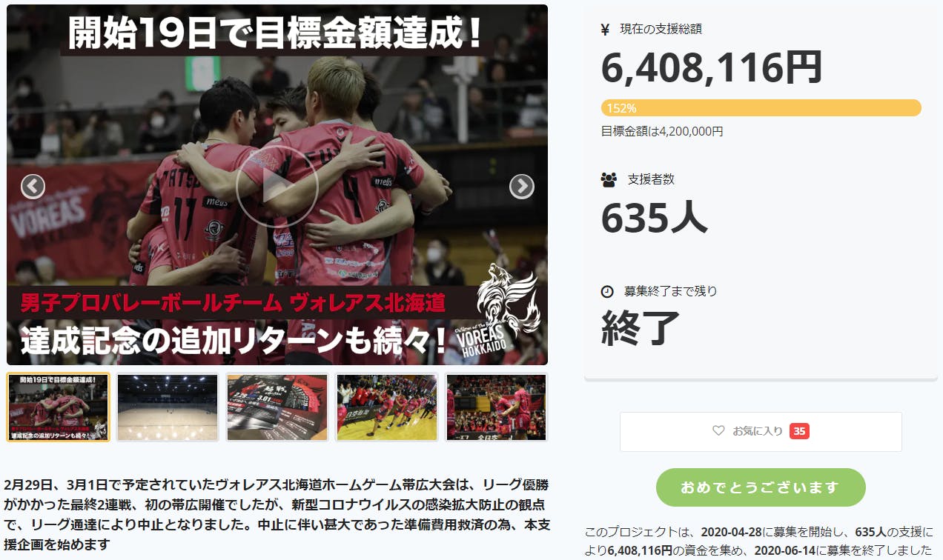This screenshot has height=560, width=943.
Task: Select the team match action thumbnail
Action: [387, 407]
